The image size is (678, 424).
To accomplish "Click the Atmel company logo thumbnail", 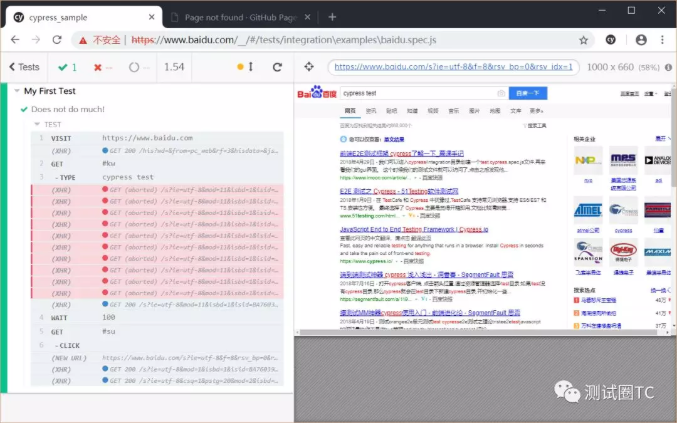I will (588, 210).
